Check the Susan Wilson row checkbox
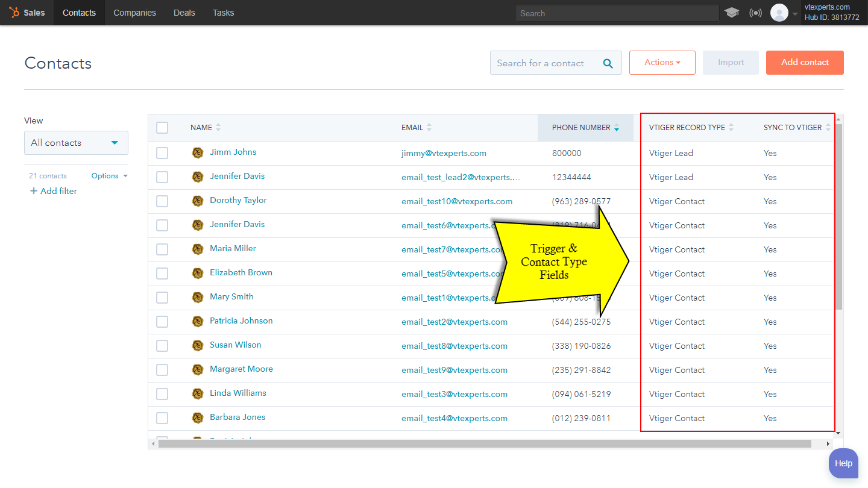Viewport: 868px width, 488px height. (162, 346)
